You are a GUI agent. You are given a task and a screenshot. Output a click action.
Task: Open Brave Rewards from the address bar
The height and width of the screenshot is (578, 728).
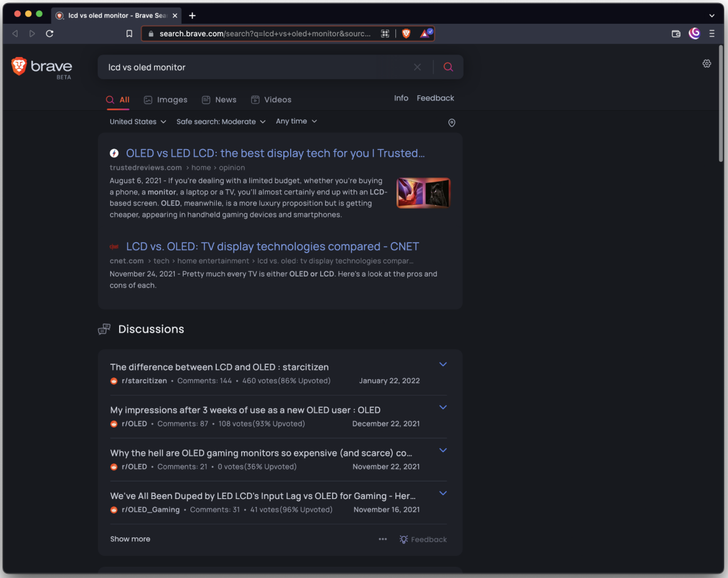click(x=424, y=33)
